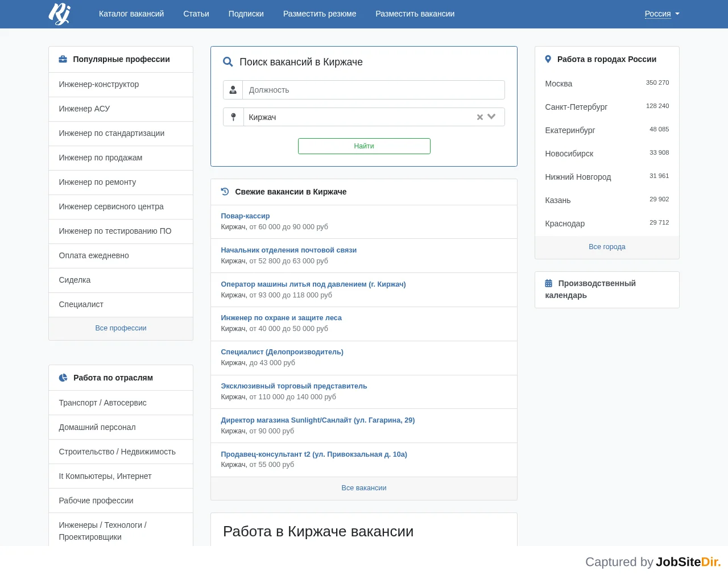This screenshot has height=579, width=728.
Task: Click the Киржач city combo box
Action: (374, 117)
